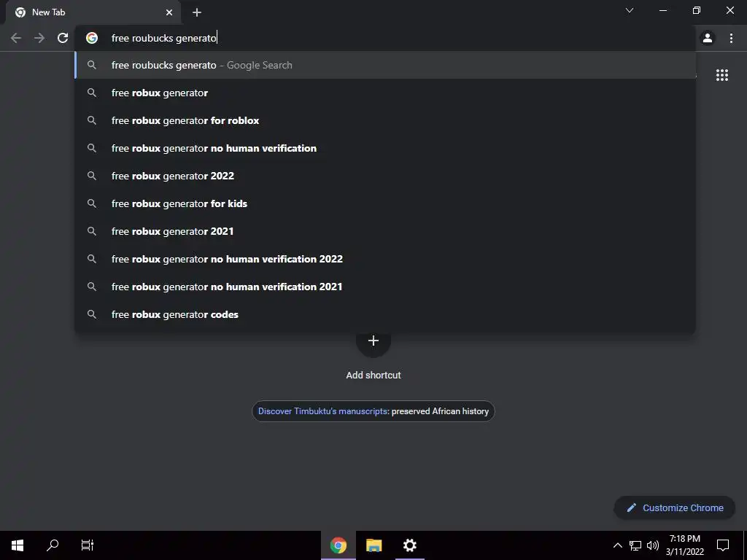The width and height of the screenshot is (747, 560).
Task: Click the volume speaker tray icon
Action: click(653, 545)
